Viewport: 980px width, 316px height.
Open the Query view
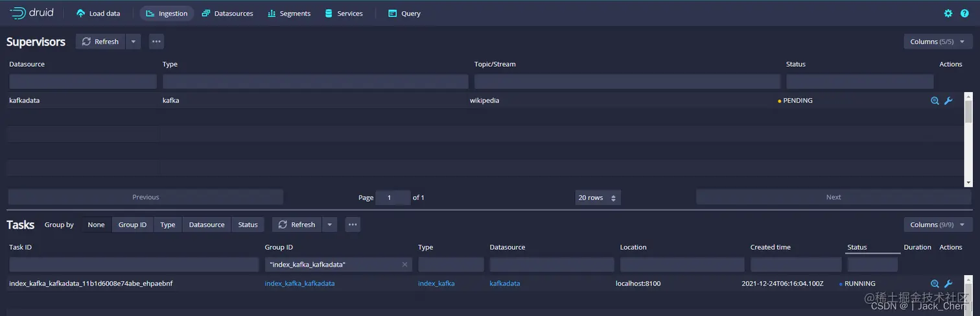tap(404, 14)
